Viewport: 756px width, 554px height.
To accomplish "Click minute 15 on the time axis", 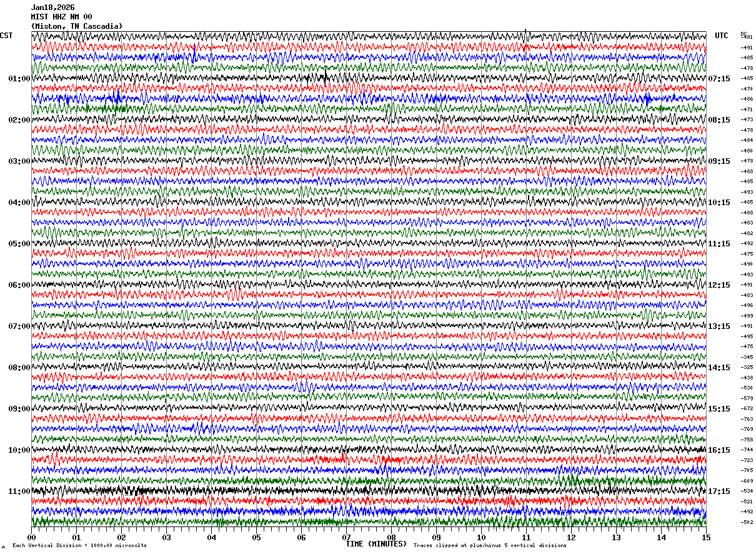I will (706, 537).
